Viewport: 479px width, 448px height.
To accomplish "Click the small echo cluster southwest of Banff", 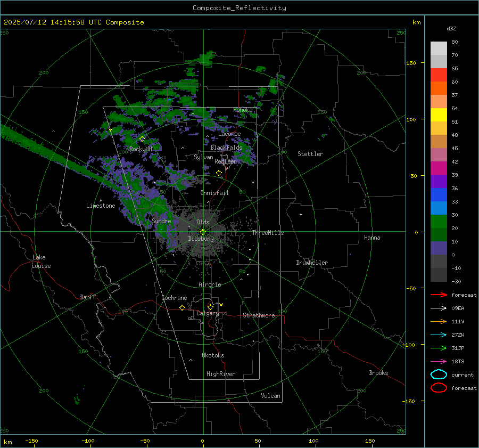I will 77,399.
